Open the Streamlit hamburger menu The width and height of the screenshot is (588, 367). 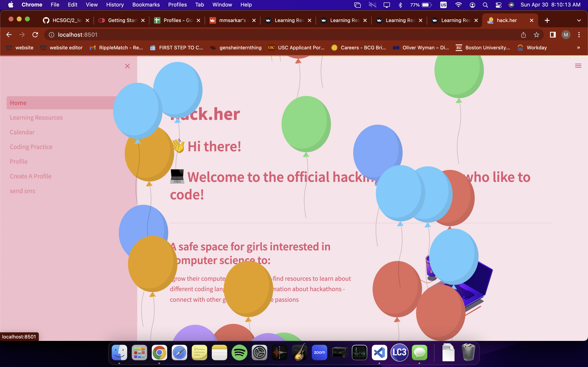pyautogui.click(x=578, y=66)
